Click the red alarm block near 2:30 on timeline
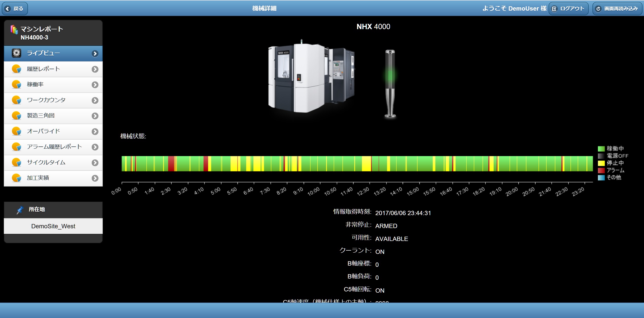This screenshot has height=318, width=644. pos(171,164)
